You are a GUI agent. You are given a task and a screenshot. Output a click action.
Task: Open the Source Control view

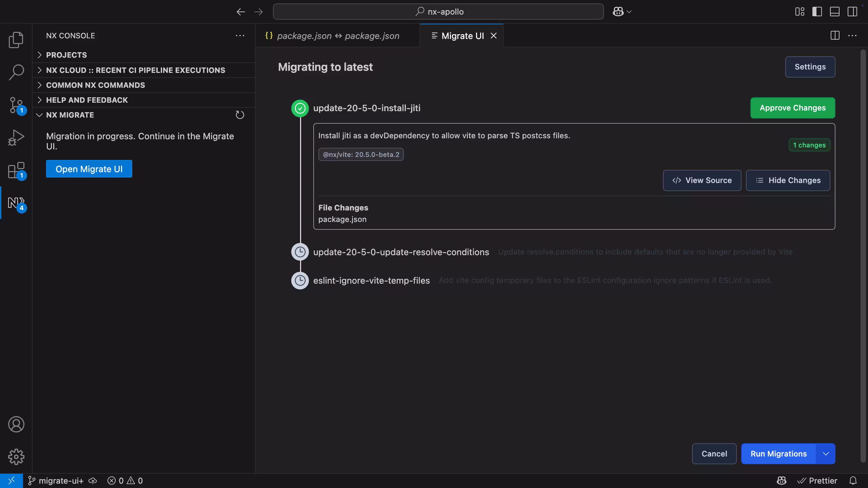[16, 104]
